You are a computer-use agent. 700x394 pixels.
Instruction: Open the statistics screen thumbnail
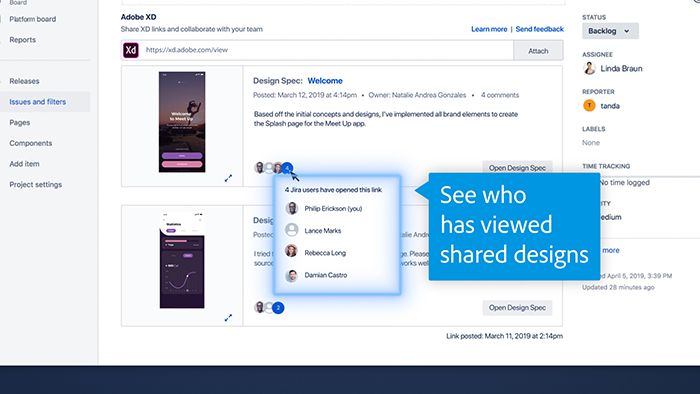[182, 260]
